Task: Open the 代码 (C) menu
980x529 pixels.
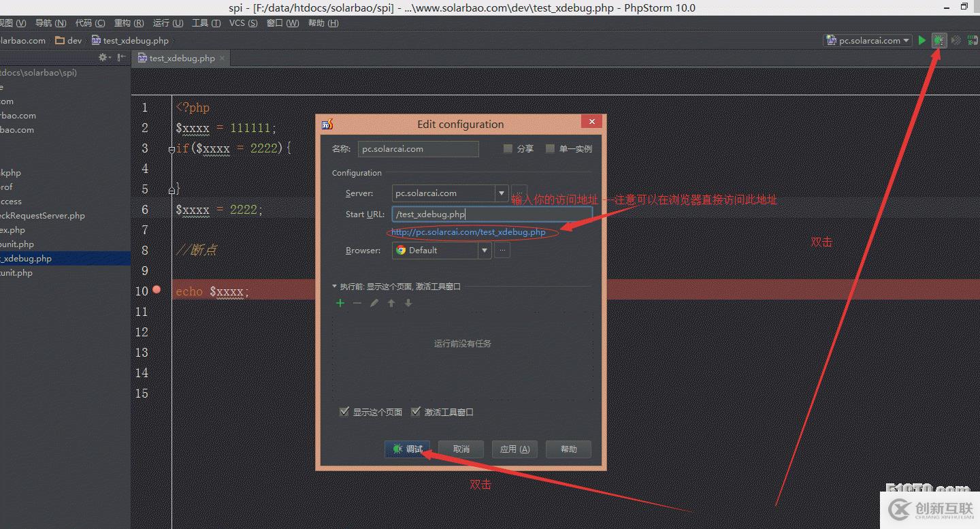Action: click(x=90, y=23)
